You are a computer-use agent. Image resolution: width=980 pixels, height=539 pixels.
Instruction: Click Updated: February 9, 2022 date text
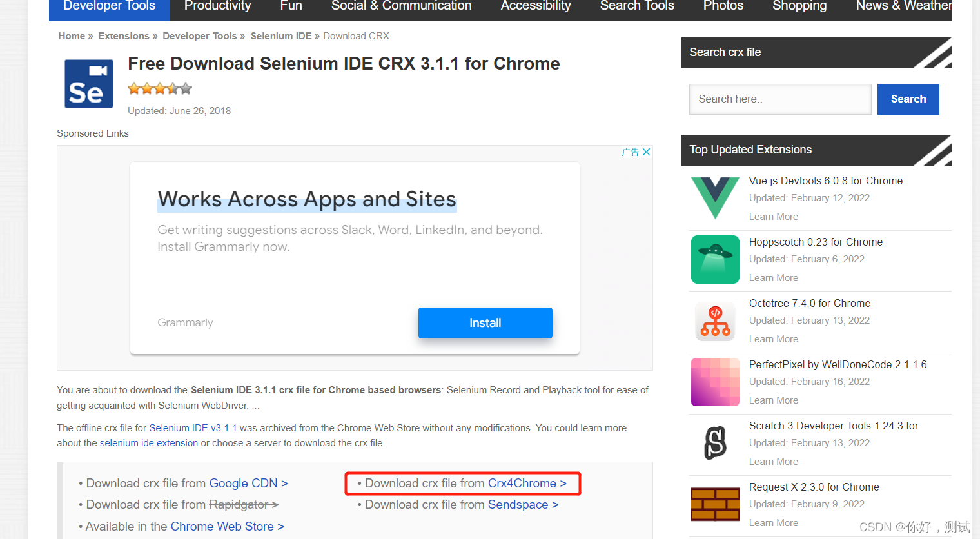tap(807, 504)
